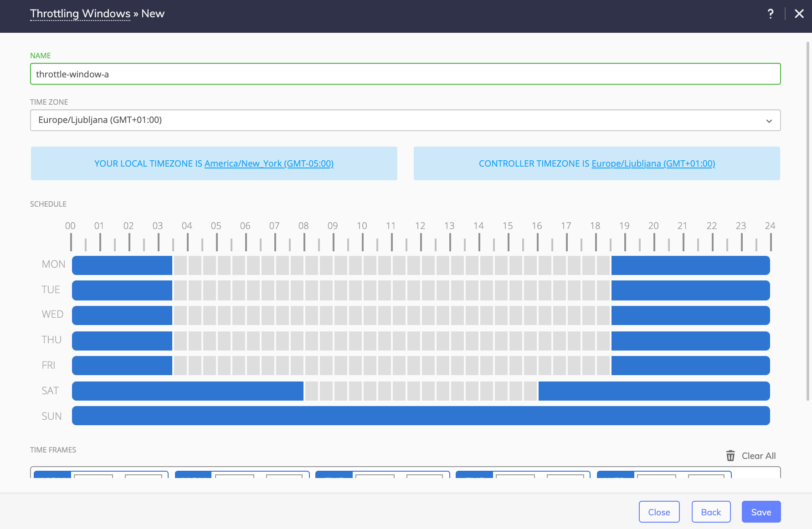Save the new throttling window

pyautogui.click(x=761, y=512)
